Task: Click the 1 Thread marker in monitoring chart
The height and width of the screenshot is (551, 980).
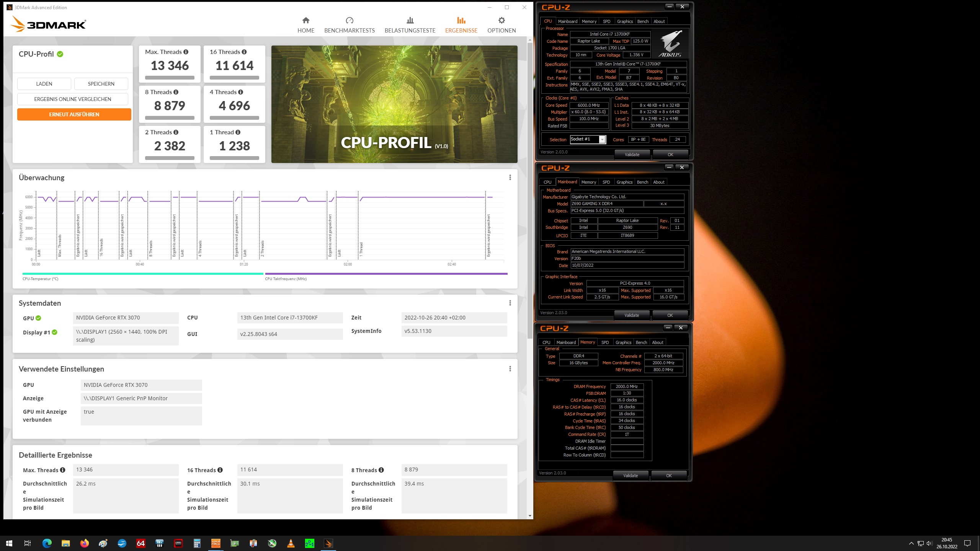Action: 361,249
